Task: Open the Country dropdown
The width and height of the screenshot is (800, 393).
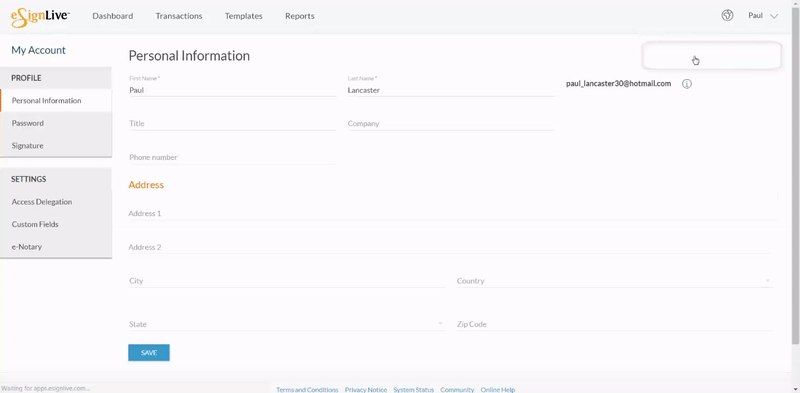Action: coord(614,281)
